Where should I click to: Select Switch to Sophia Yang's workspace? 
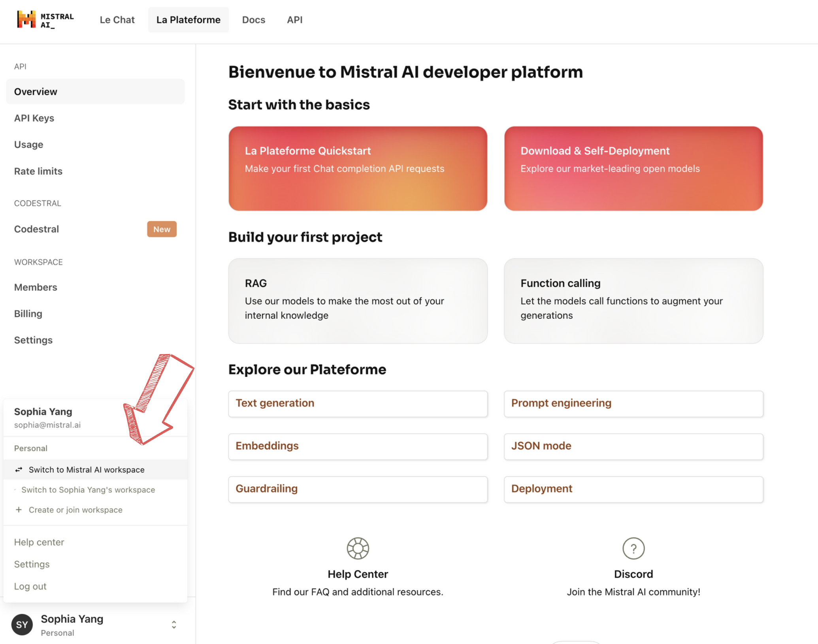click(x=88, y=490)
